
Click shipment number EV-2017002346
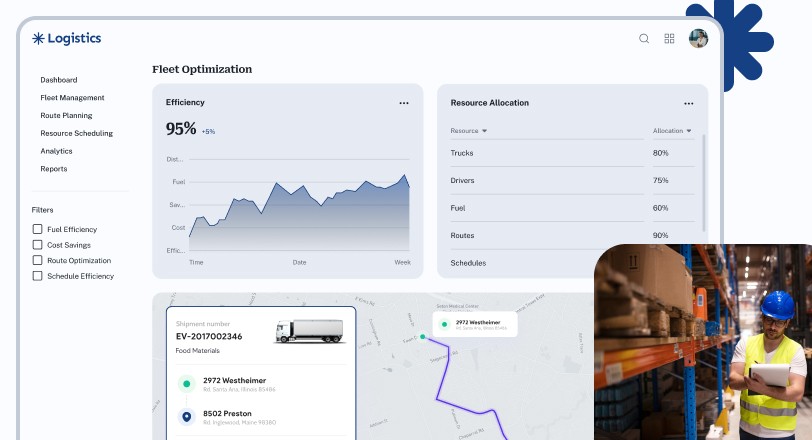click(209, 336)
